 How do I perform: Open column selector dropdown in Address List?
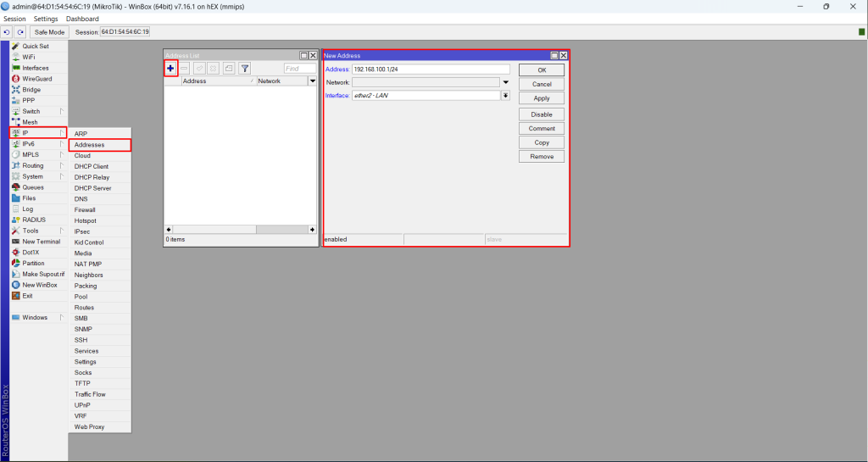312,81
